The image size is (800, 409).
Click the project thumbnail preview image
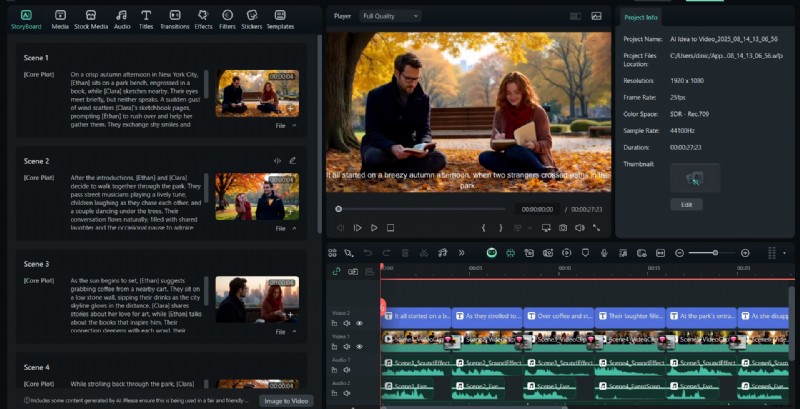(x=695, y=178)
